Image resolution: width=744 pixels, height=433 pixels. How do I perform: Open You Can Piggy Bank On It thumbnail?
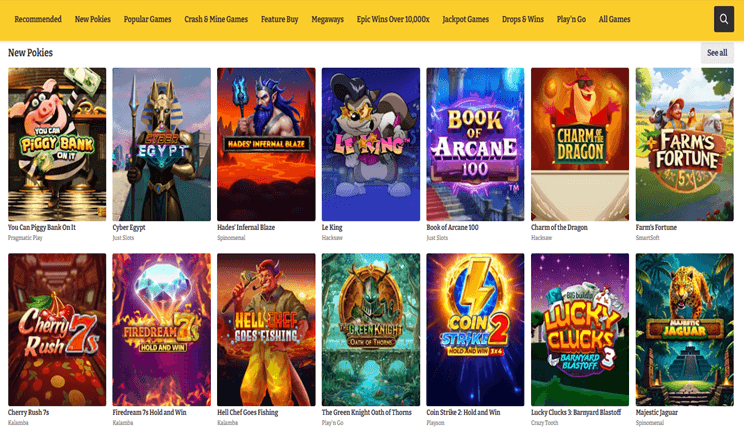[x=57, y=144]
